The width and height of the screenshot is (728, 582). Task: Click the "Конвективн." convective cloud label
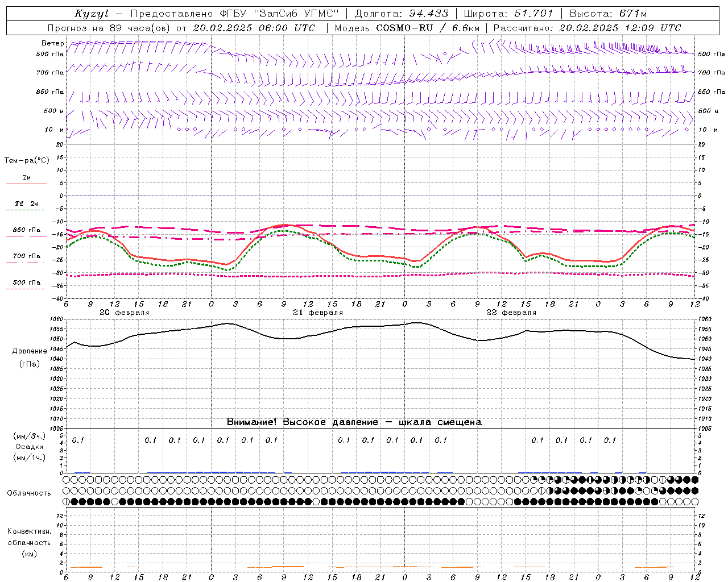29,531
